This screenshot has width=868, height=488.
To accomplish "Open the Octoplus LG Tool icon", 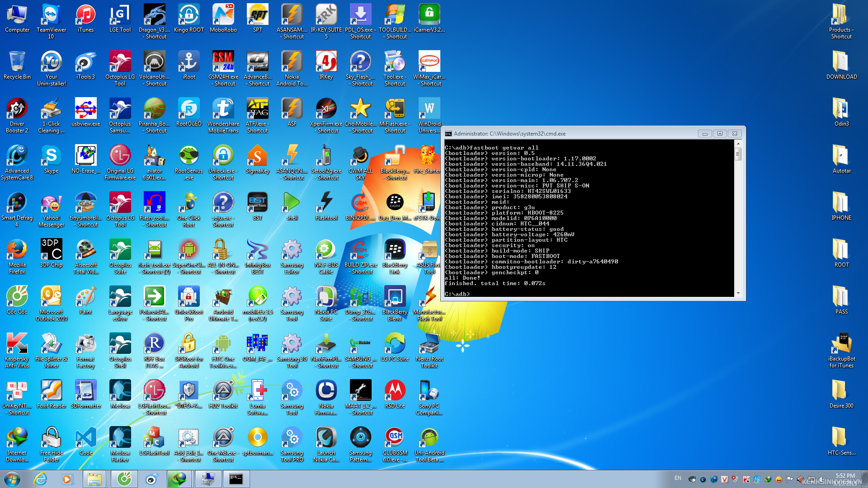I will 120,68.
